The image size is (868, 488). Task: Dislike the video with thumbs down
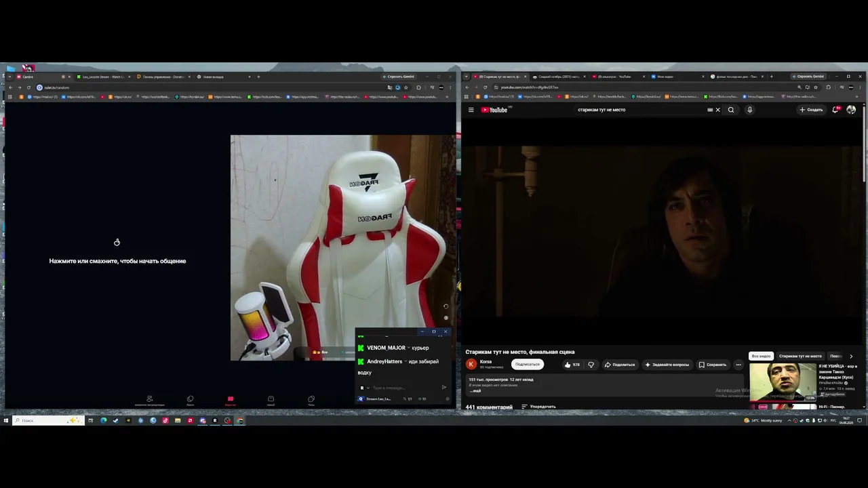pyautogui.click(x=591, y=365)
